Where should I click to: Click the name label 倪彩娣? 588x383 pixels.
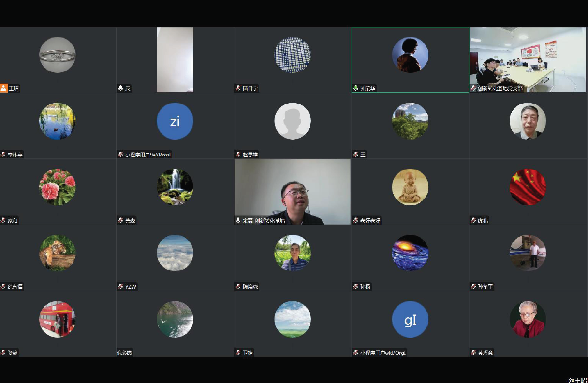(124, 353)
